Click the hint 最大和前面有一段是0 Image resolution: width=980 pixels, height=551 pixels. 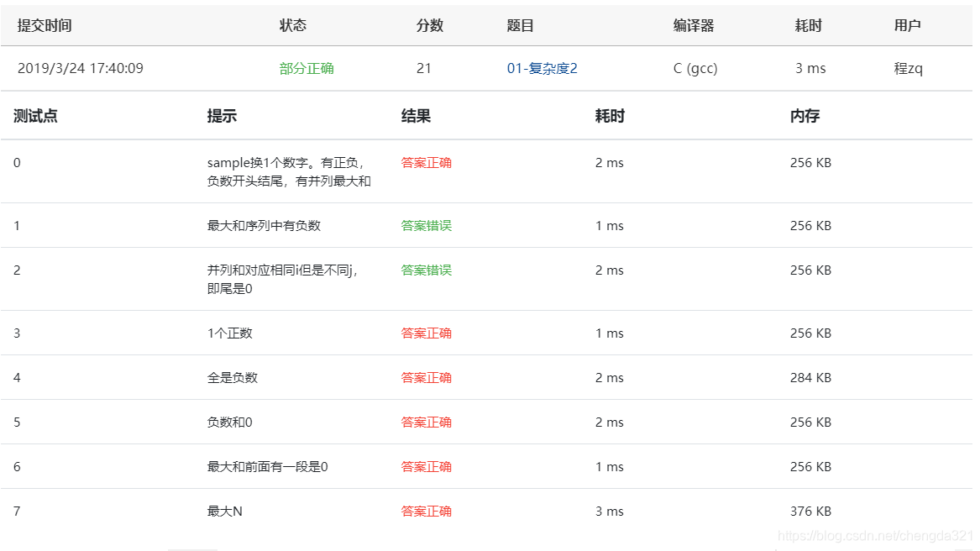[268, 466]
